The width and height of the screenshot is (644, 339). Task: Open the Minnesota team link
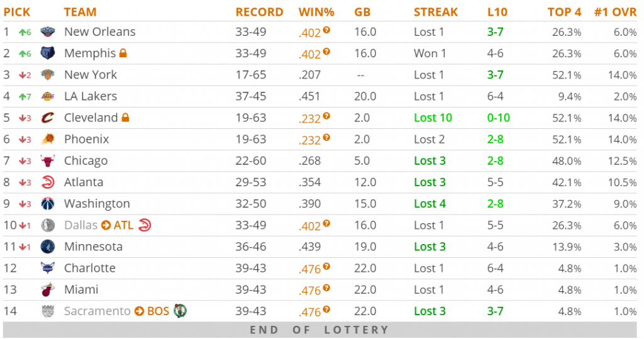[x=93, y=247]
